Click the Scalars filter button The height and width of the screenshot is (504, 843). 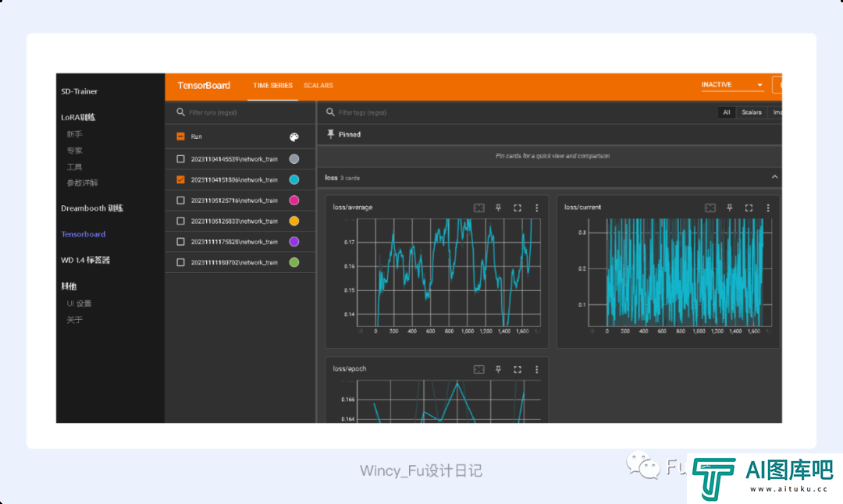[752, 112]
